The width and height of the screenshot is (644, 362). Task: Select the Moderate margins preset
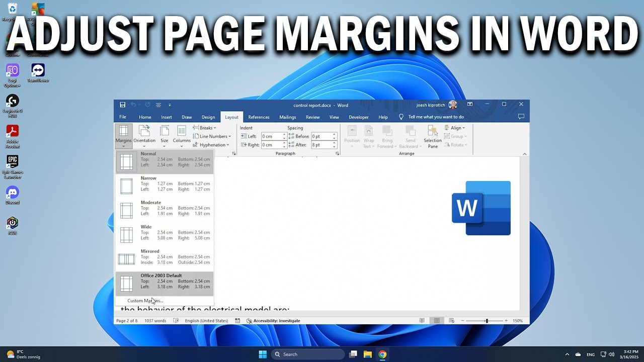pyautogui.click(x=165, y=211)
